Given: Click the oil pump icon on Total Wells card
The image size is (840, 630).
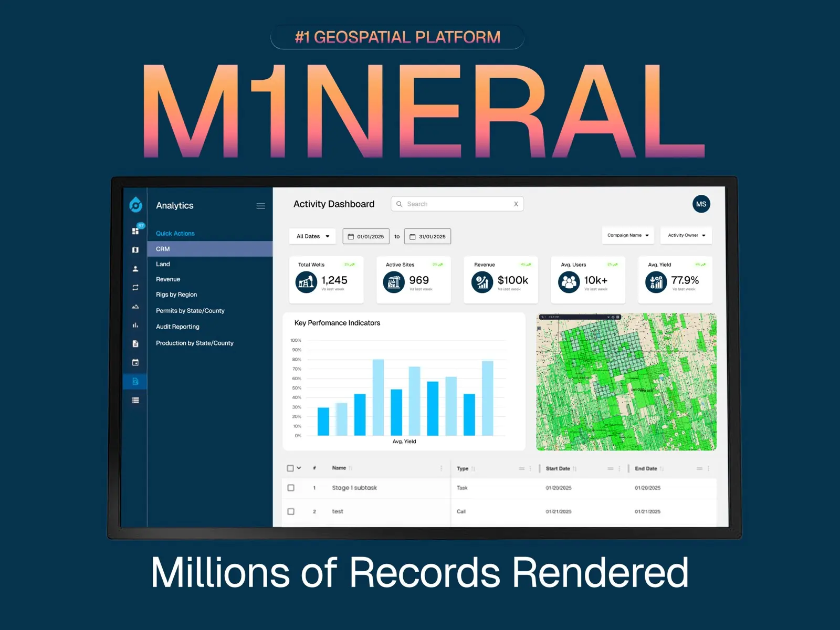Looking at the screenshot, I should click(306, 282).
